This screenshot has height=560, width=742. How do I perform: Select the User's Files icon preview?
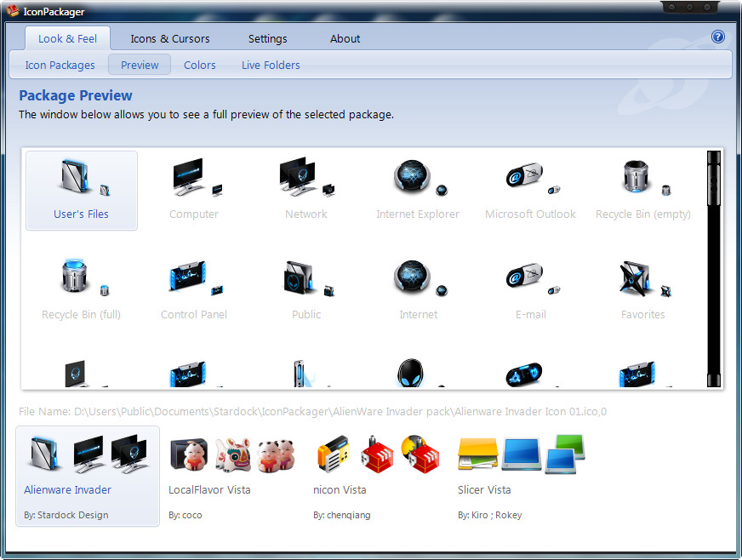coord(82,191)
